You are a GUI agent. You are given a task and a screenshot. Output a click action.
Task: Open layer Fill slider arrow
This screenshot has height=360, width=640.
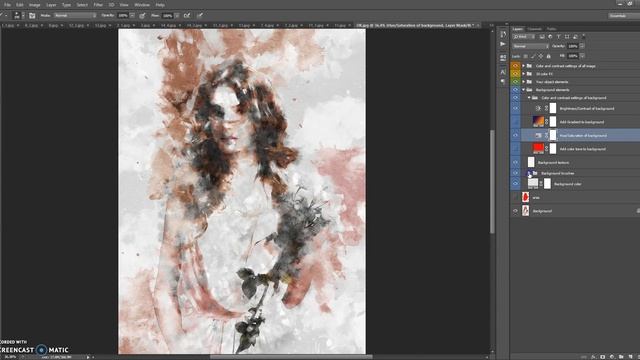tap(582, 56)
